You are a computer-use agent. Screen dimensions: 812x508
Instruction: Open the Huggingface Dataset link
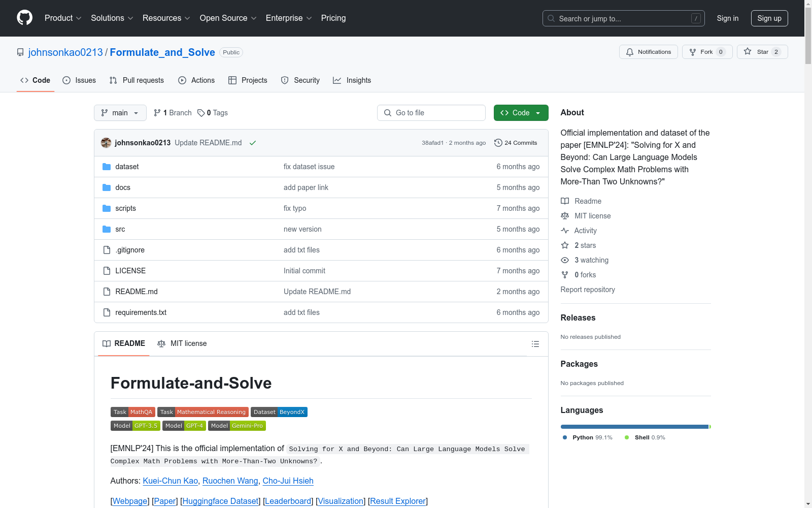tap(220, 501)
